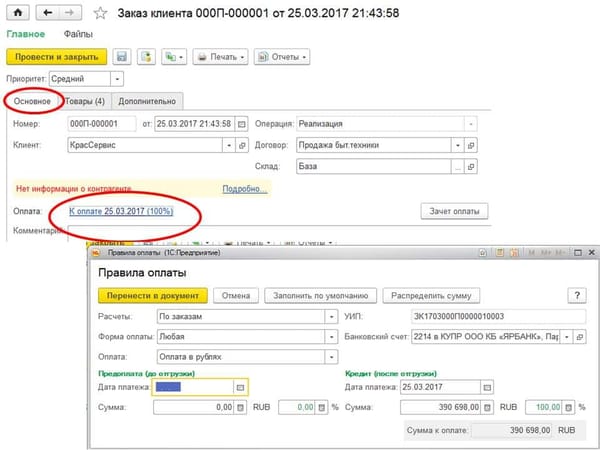This screenshot has height=450, width=600.
Task: Expand the Форма оплаты dropdown
Action: point(331,337)
